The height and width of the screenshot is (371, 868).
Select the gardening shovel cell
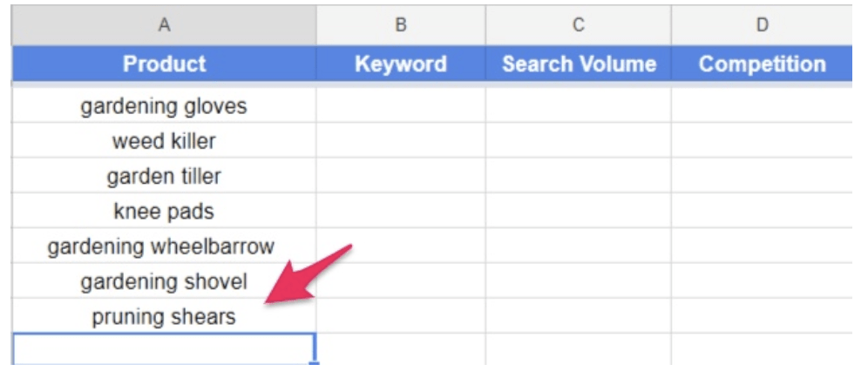(164, 281)
